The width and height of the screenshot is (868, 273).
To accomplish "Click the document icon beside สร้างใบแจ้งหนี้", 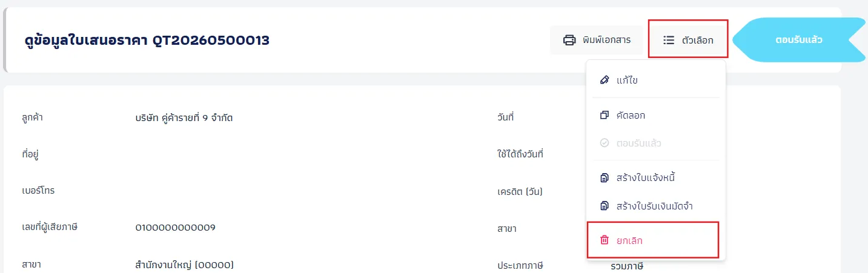I will click(604, 178).
